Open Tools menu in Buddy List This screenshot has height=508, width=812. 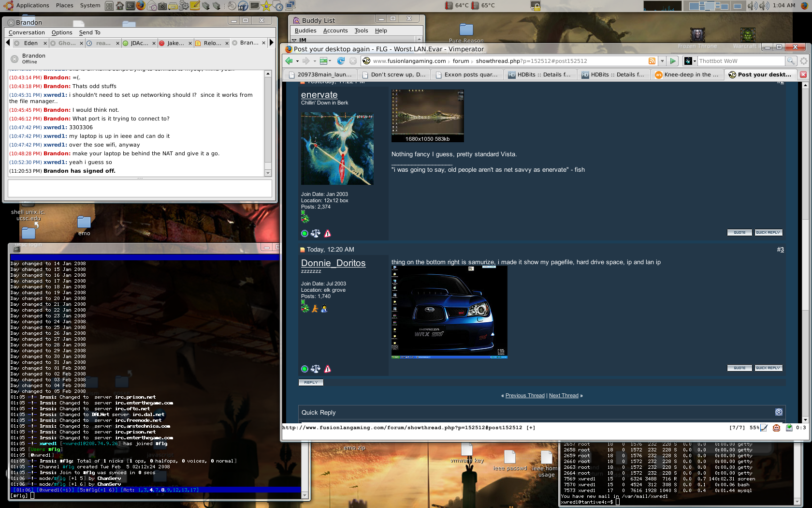[361, 30]
